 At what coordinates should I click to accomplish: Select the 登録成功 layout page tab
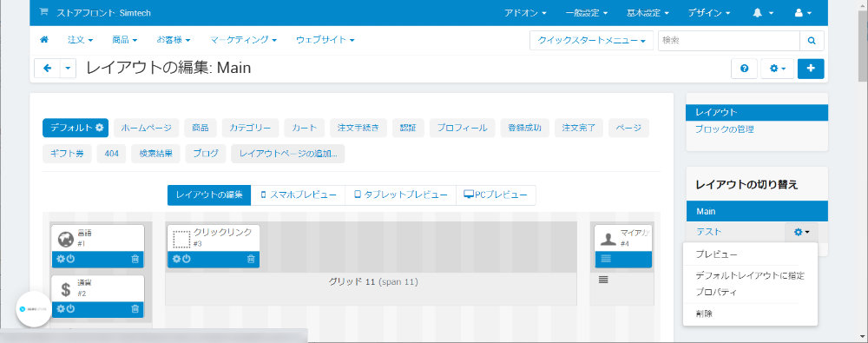525,128
